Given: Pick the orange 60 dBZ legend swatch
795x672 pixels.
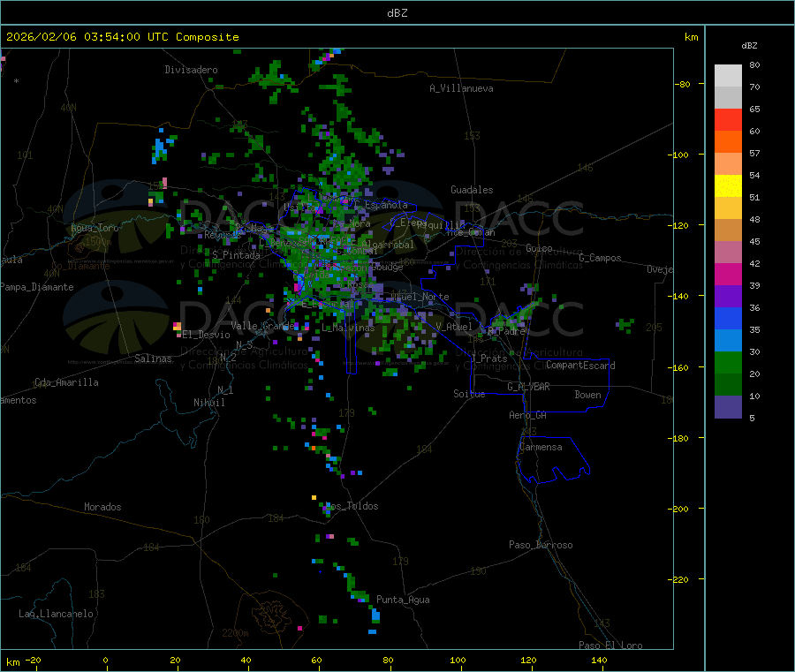Looking at the screenshot, I should pyautogui.click(x=728, y=142).
